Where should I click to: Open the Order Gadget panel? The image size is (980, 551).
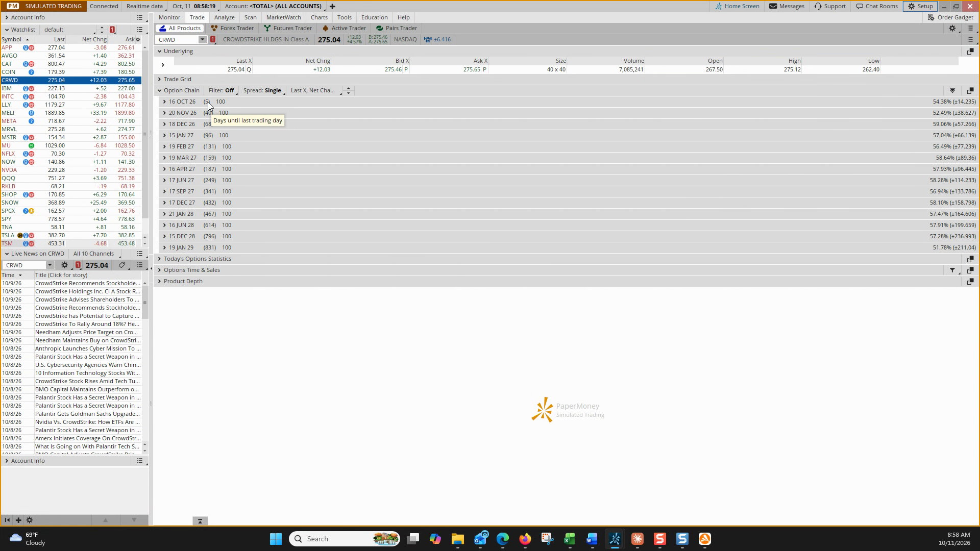950,17
